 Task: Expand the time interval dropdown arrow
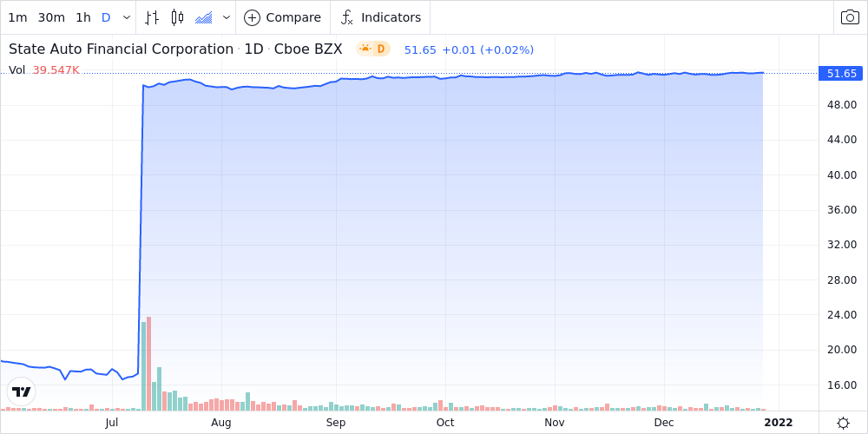127,17
